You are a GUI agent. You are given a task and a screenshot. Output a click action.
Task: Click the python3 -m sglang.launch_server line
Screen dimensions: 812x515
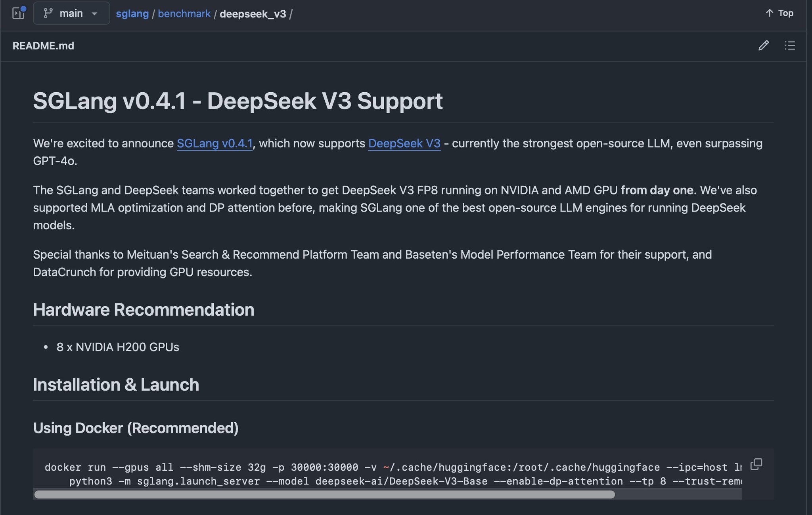point(405,481)
